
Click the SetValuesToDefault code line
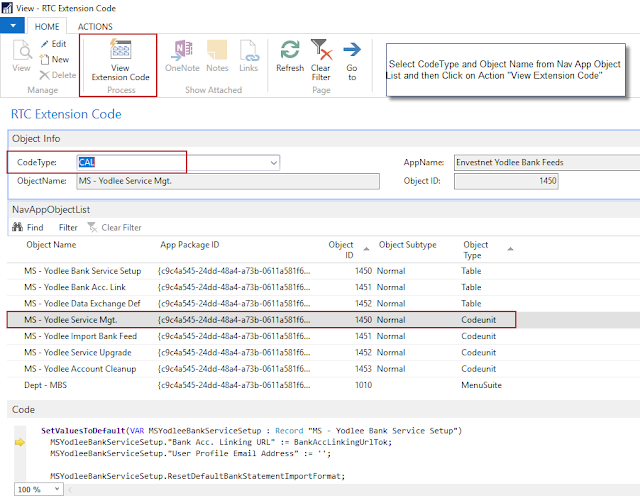pos(251,431)
